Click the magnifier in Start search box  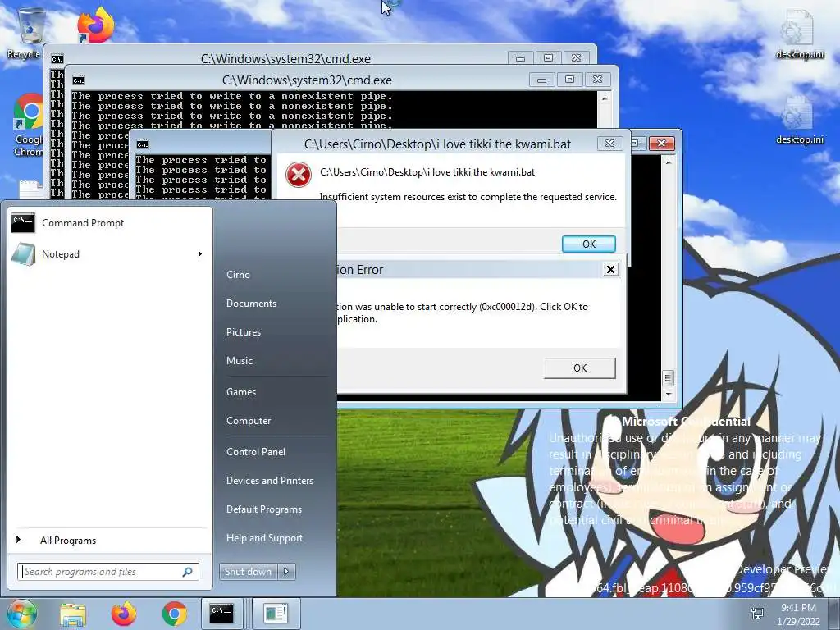point(188,572)
